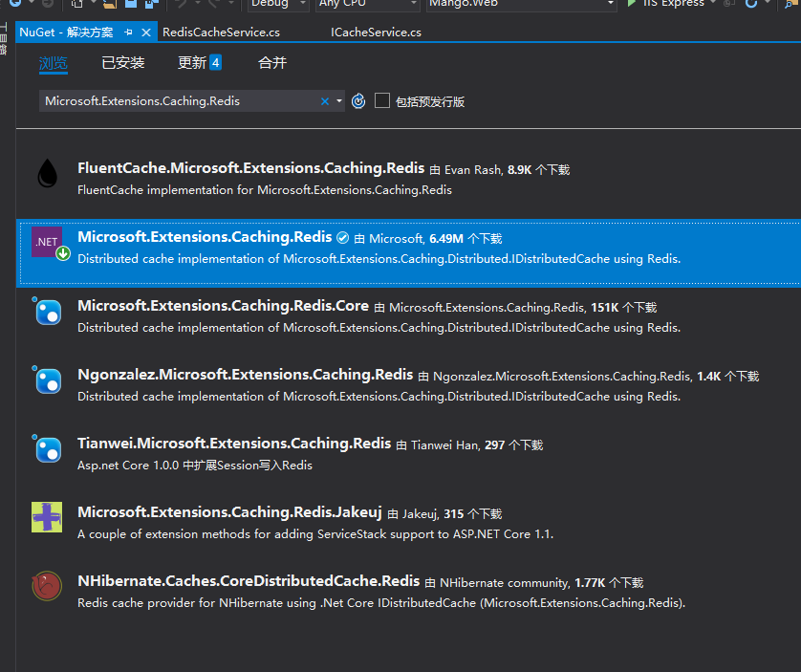Enable the 包括预发行版 prerelease checkbox

[x=382, y=101]
